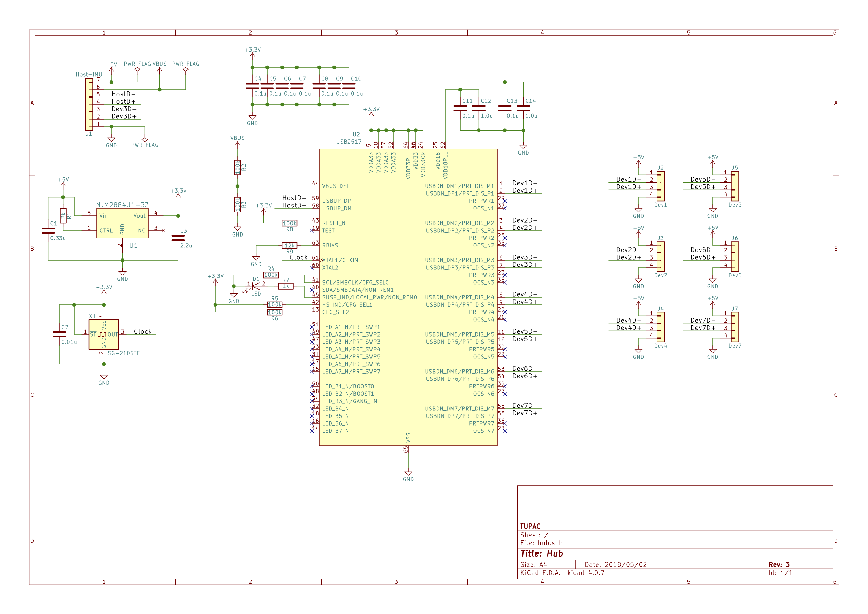Select capacitor C4 symbol

[x=252, y=86]
